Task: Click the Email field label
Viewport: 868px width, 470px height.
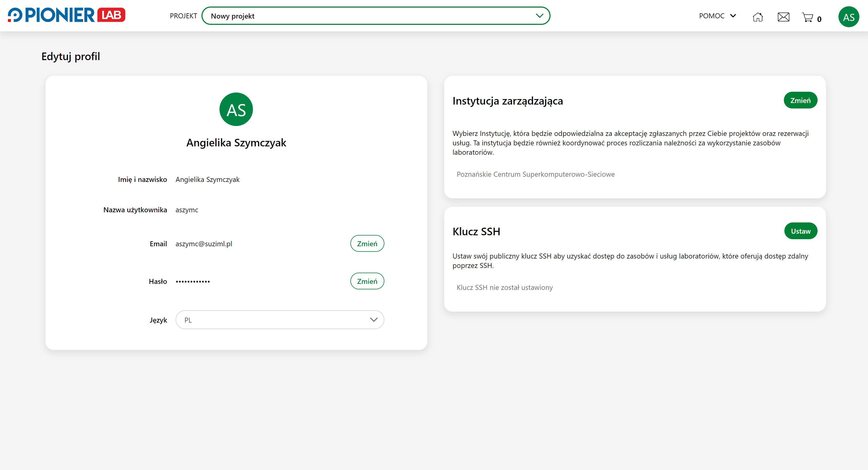Action: 158,244
